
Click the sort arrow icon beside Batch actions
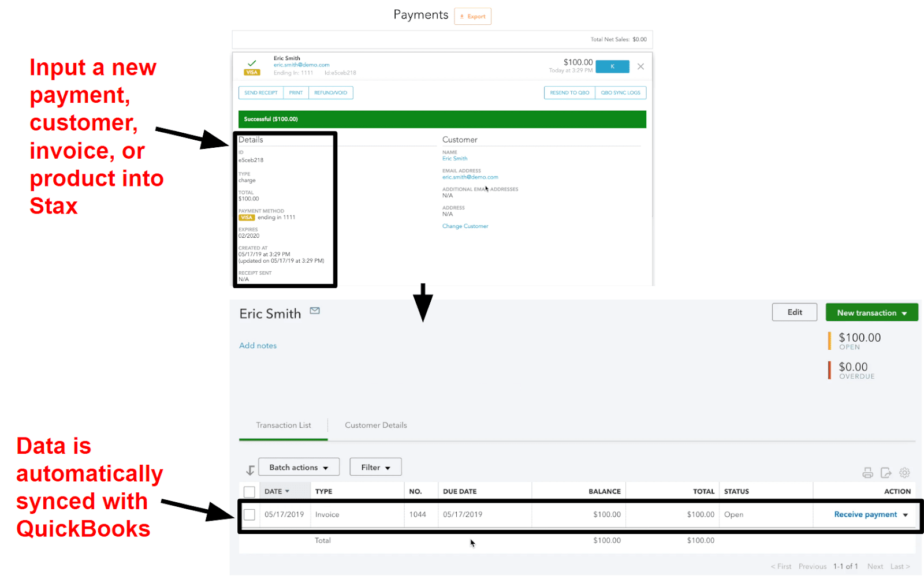[x=250, y=470]
